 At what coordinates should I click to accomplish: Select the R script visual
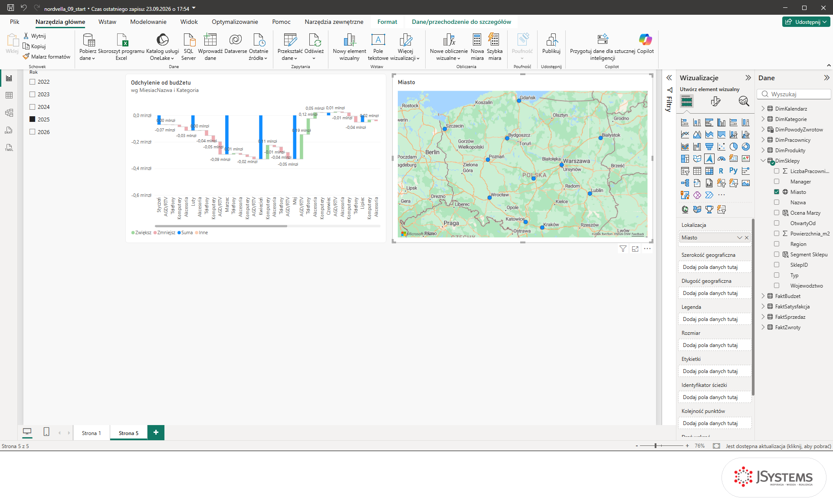pos(721,171)
